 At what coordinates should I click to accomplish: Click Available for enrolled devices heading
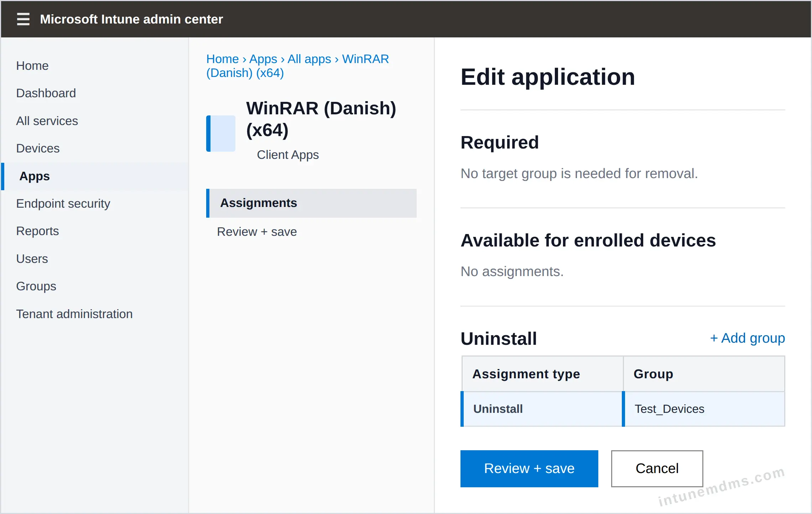588,240
